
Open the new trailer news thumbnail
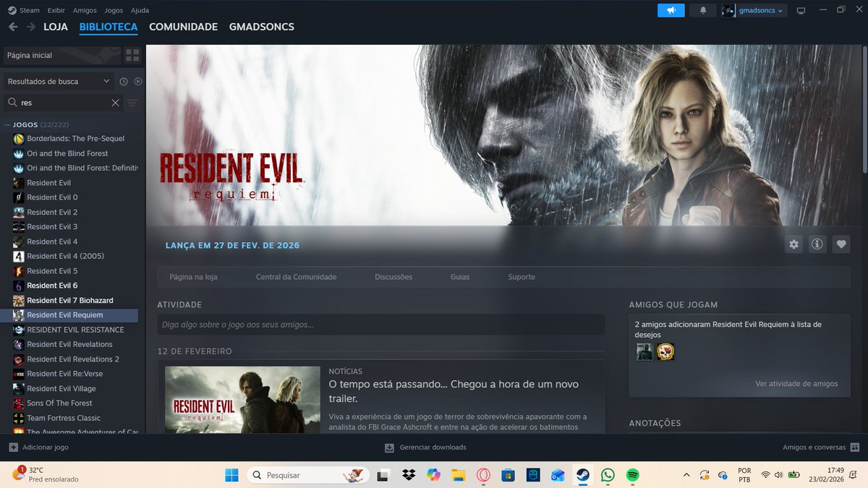pos(242,400)
